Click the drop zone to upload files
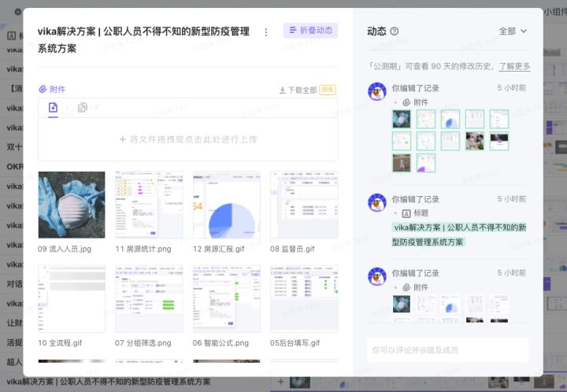567x392 pixels. (188, 139)
